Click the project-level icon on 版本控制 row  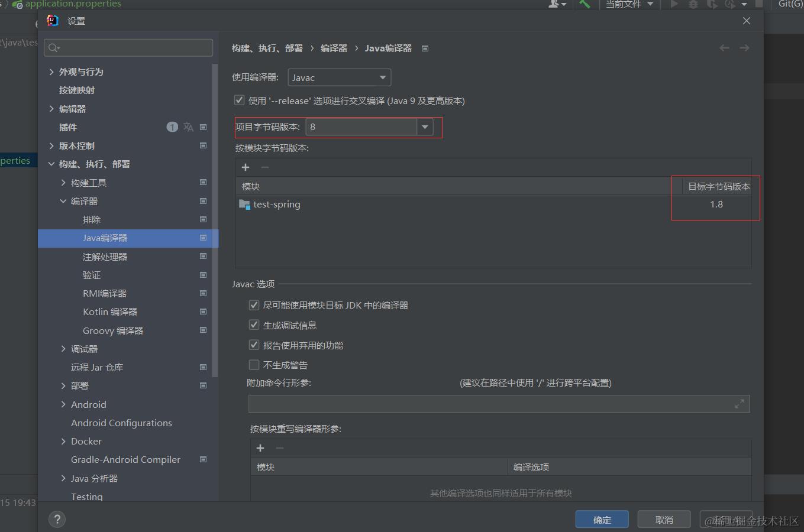203,145
